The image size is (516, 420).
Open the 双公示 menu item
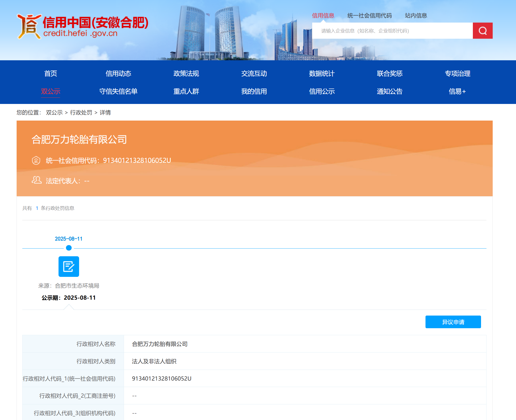(51, 91)
